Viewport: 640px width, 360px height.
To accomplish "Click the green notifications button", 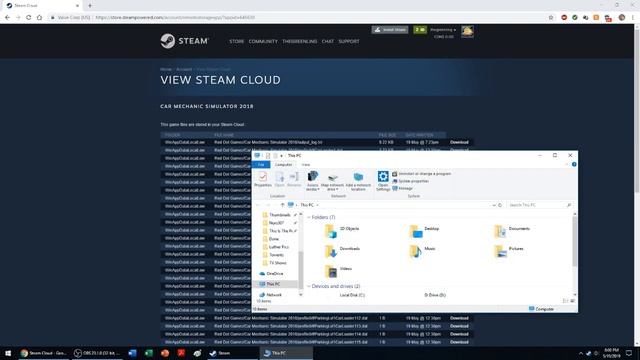I will pos(420,30).
